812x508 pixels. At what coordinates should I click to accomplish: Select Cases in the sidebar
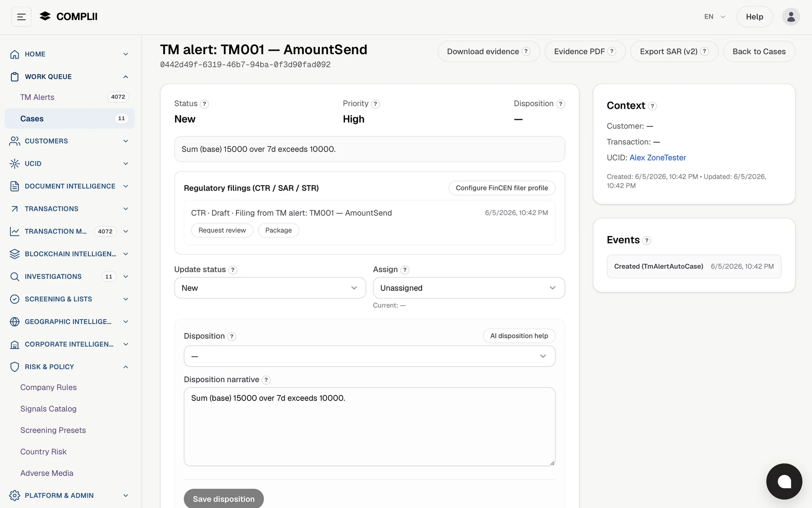69,119
